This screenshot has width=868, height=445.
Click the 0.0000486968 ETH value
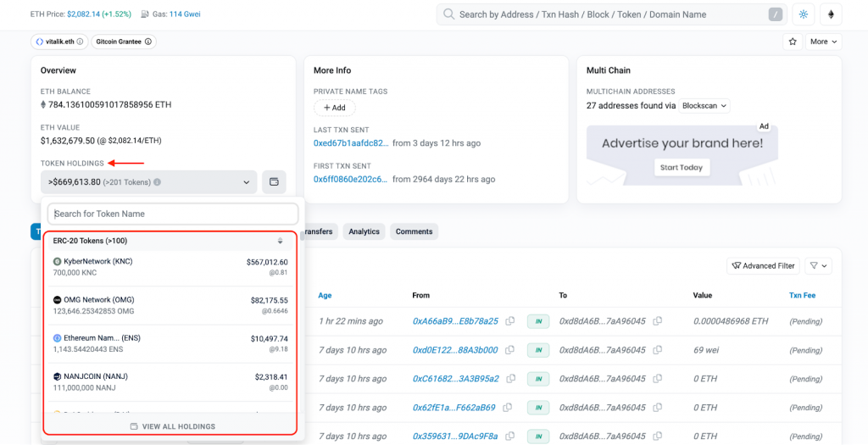(x=731, y=321)
